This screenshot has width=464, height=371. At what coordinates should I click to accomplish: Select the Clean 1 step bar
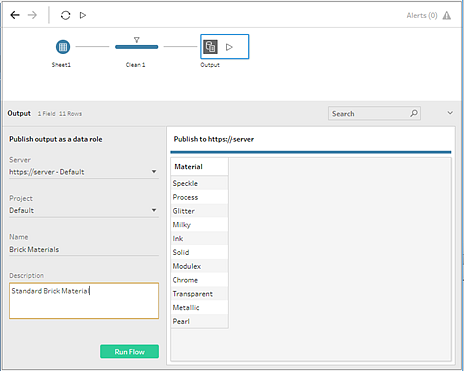pyautogui.click(x=137, y=47)
